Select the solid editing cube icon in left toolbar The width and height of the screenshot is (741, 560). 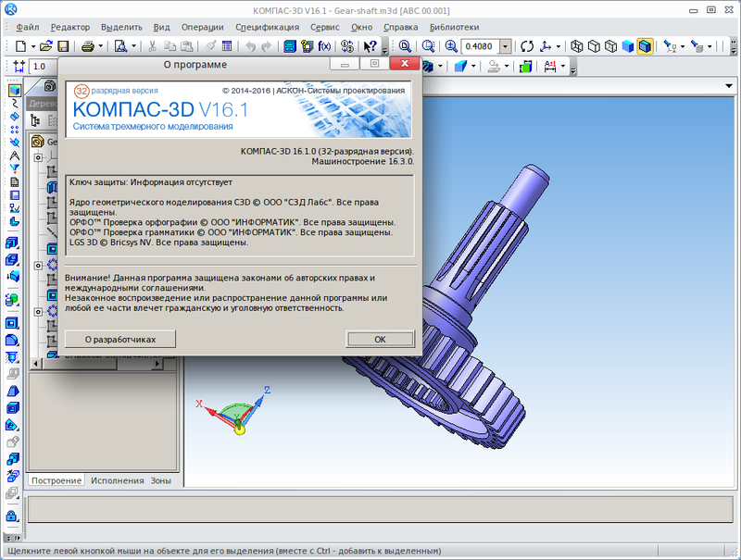(x=15, y=90)
